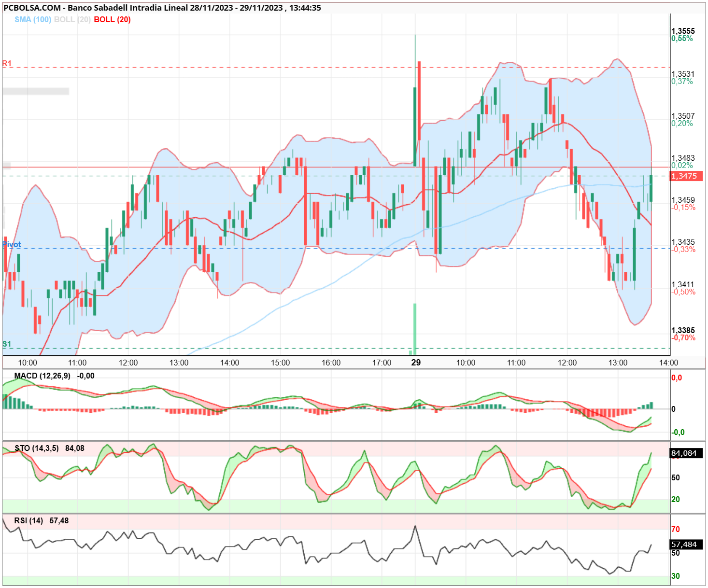
Task: Click the 1,3385 price axis label
Action: click(x=683, y=331)
